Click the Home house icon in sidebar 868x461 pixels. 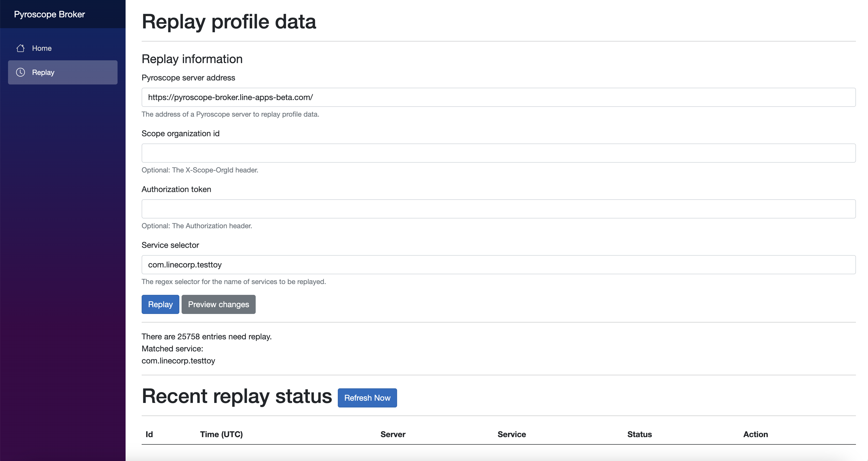21,48
